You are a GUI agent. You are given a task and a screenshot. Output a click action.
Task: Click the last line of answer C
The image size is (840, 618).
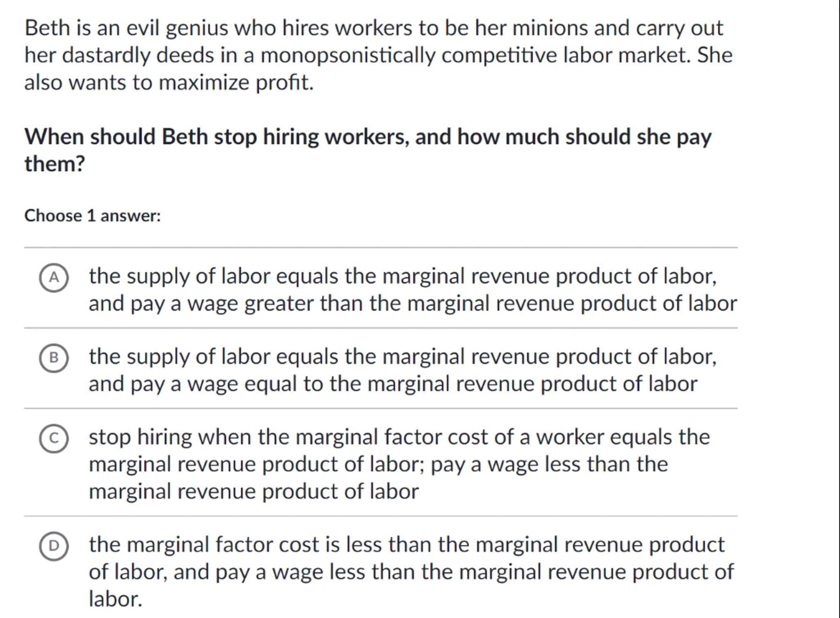253,492
